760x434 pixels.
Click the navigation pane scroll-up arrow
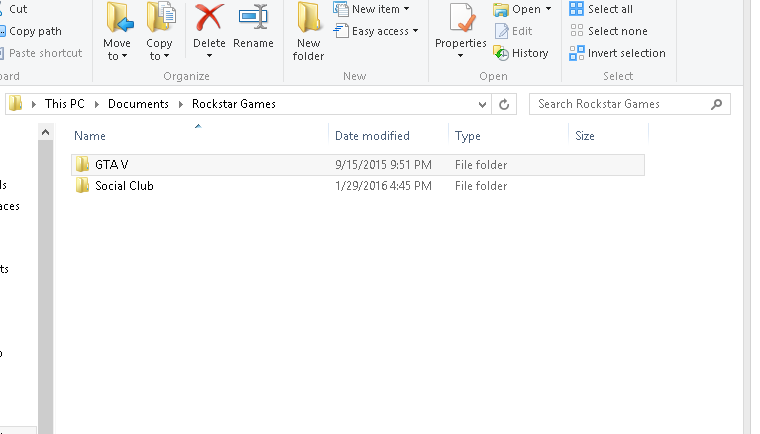click(x=46, y=132)
